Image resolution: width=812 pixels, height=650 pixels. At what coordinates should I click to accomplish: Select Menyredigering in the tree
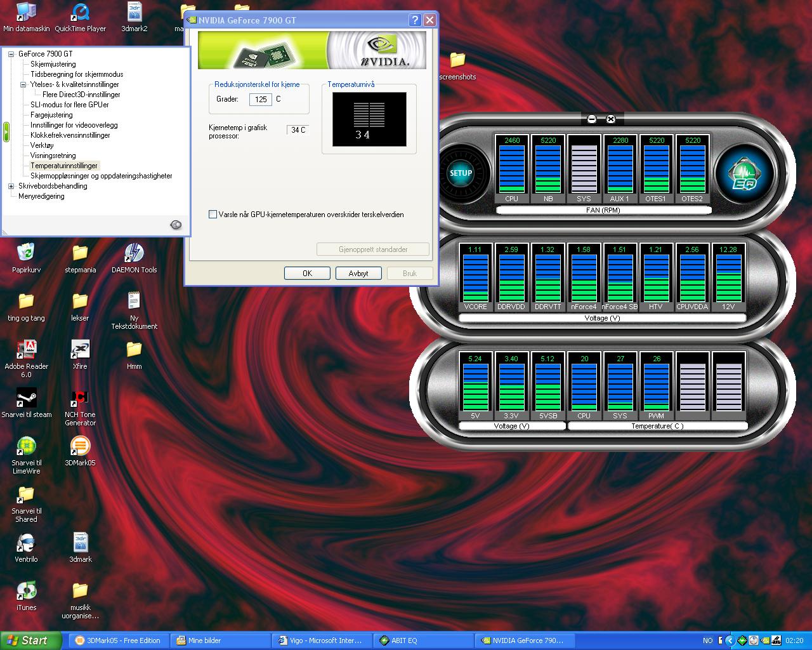click(x=41, y=196)
